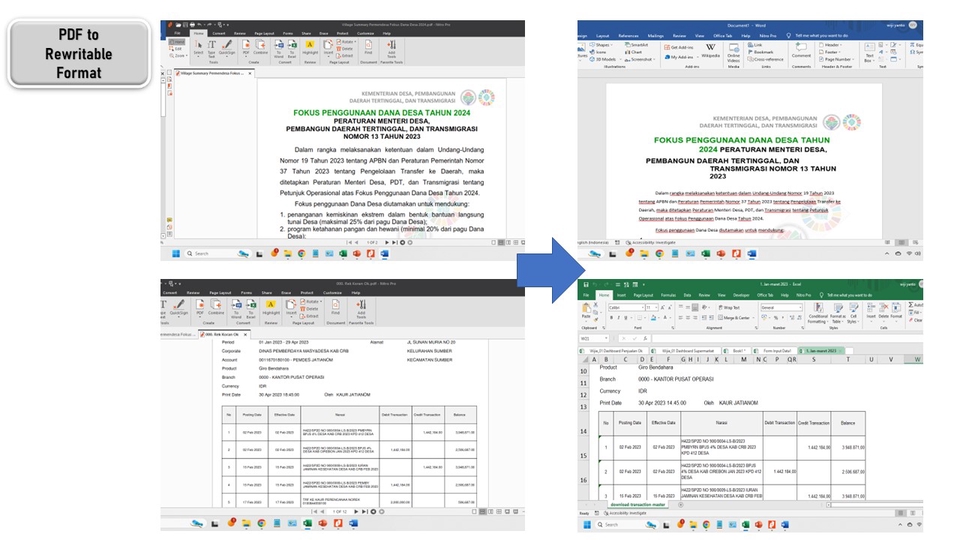Open the Nitro Pro tab in Word
Viewport: 960px width, 540px height.
768,36
